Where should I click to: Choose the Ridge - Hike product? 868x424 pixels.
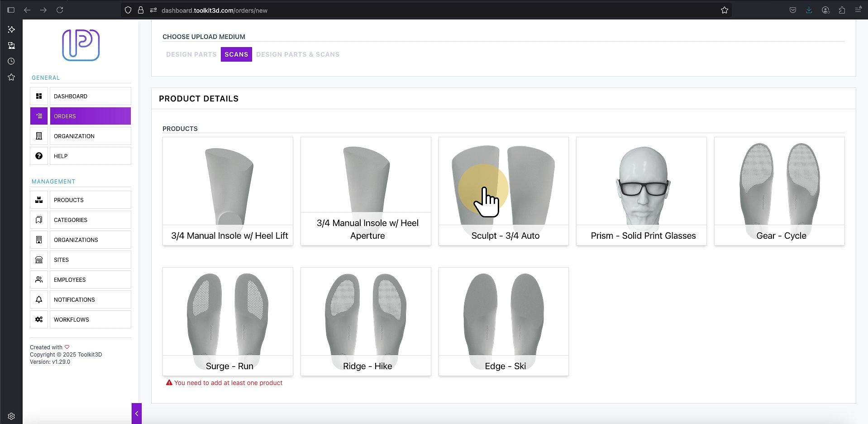click(366, 322)
